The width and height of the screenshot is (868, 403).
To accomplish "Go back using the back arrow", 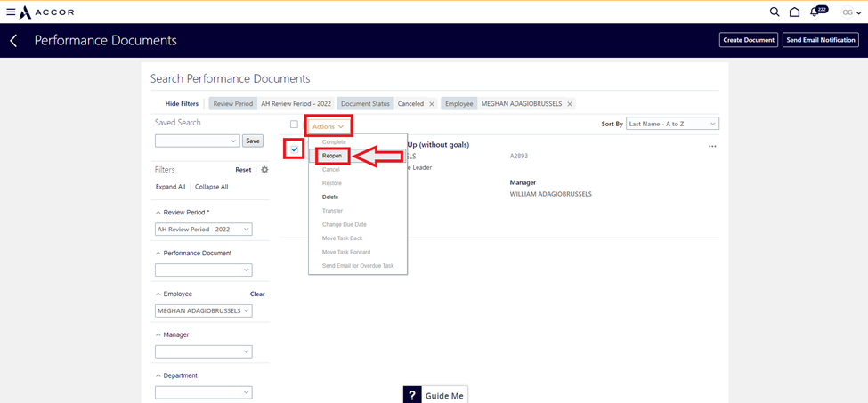I will tap(14, 40).
